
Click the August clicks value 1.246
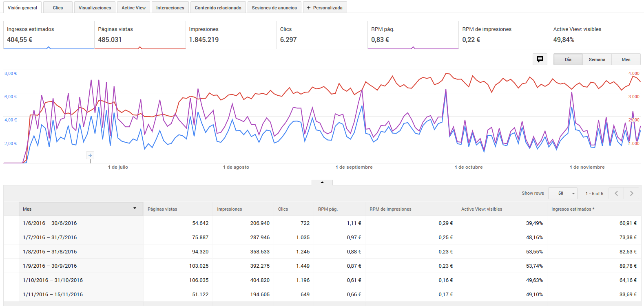(x=303, y=251)
